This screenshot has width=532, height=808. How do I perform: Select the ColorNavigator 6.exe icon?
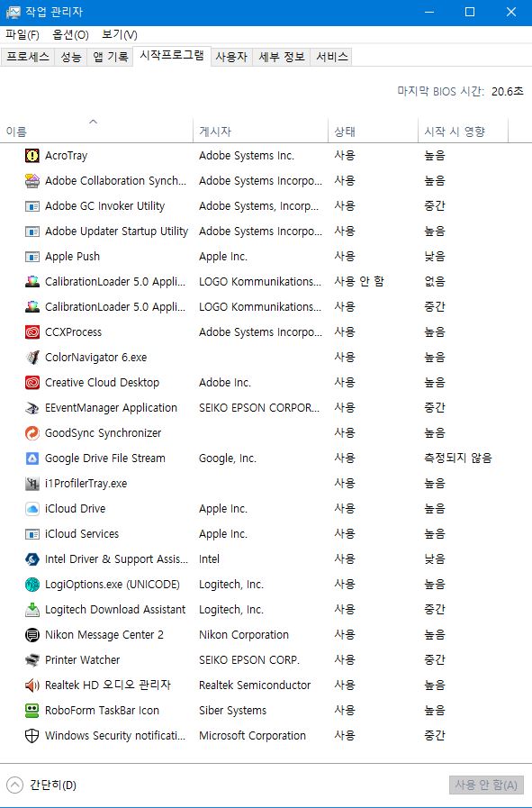coord(32,358)
